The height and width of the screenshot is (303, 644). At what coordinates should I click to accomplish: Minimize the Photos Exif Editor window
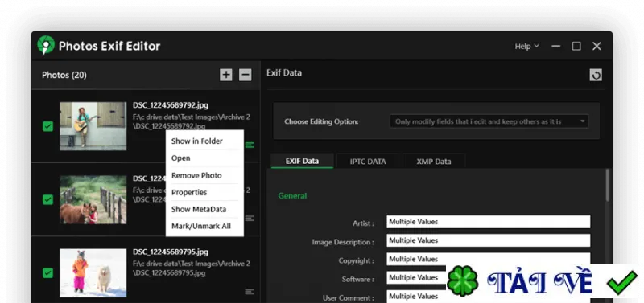click(556, 46)
